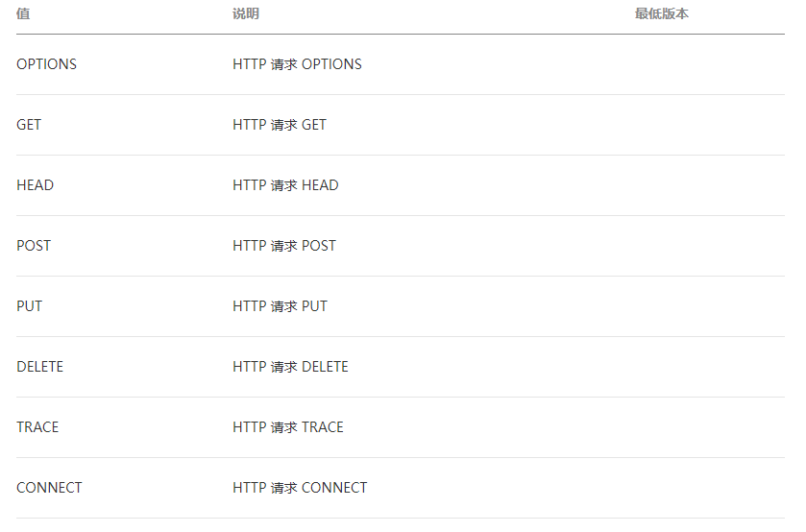Screen dimensions: 806x532
Task: Select the GET value text
Action: [x=29, y=125]
